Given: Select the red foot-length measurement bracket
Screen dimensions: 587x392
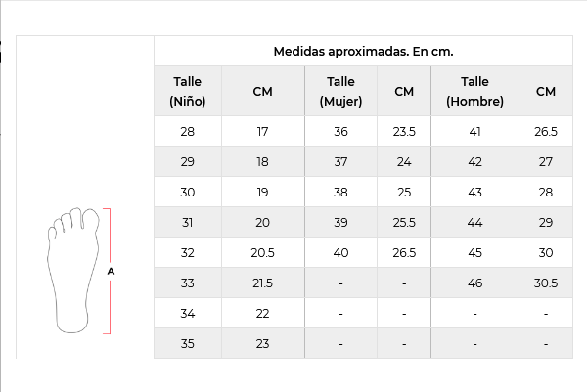Looking at the screenshot, I should point(107,271).
